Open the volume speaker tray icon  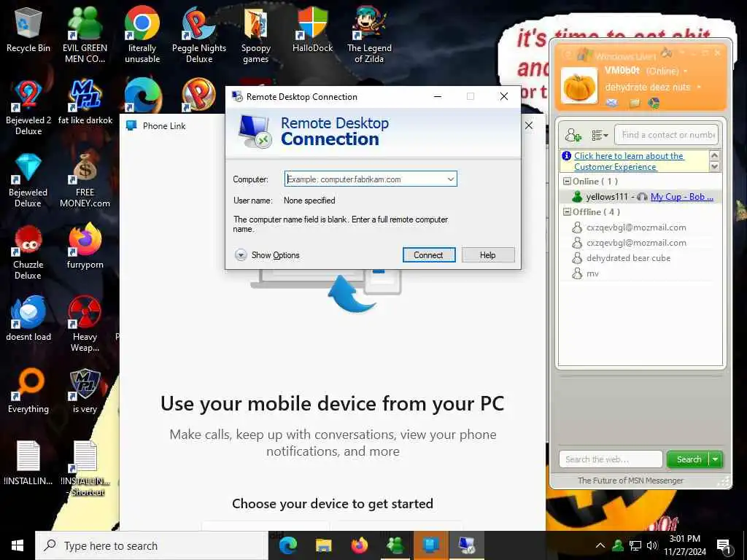pos(652,545)
